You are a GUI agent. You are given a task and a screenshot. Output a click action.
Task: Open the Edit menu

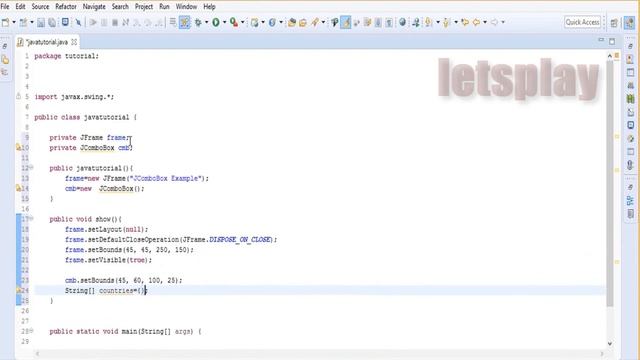20,7
